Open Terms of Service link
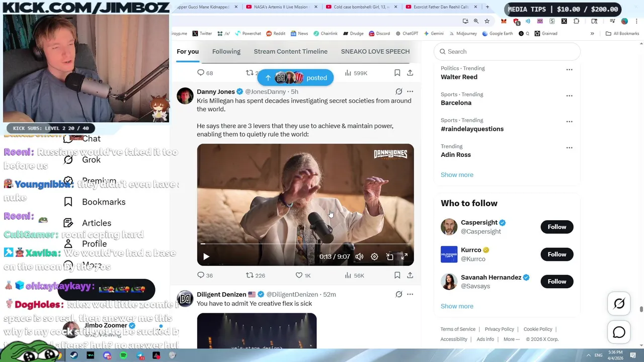The height and width of the screenshot is (362, 644). point(458,329)
